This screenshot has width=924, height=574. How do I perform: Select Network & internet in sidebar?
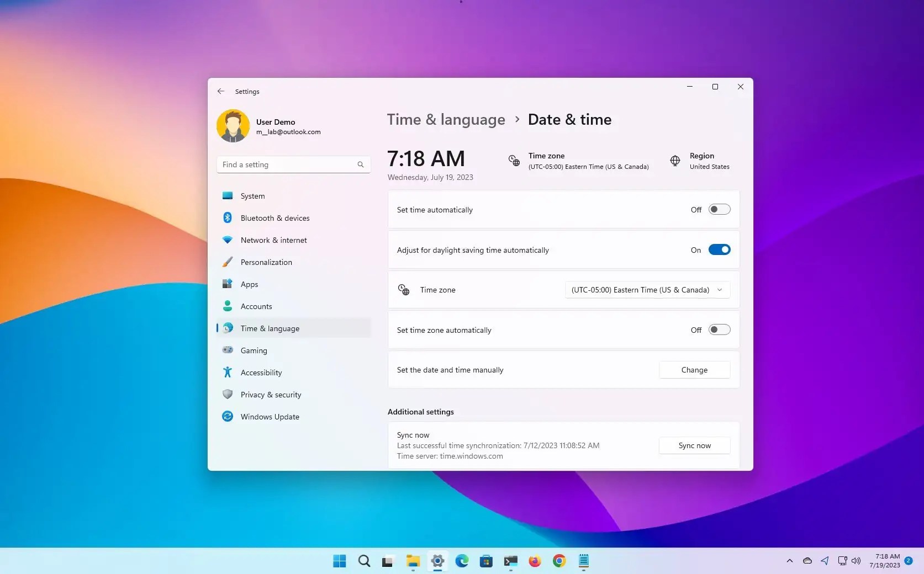[273, 240]
